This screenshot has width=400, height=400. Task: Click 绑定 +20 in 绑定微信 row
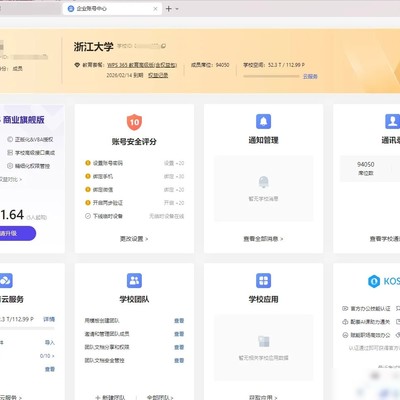(174, 189)
